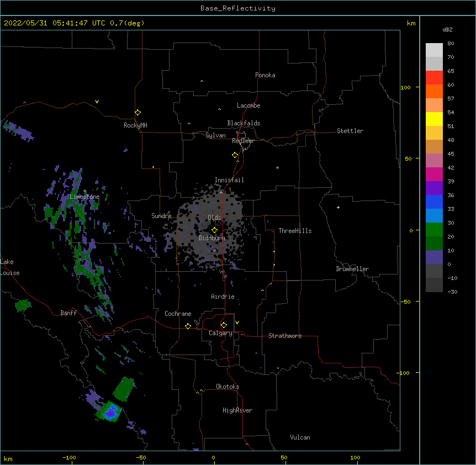This screenshot has width=476, height=465.
Task: Click the yellow diamond marker above Calgary label
Action: pos(224,325)
